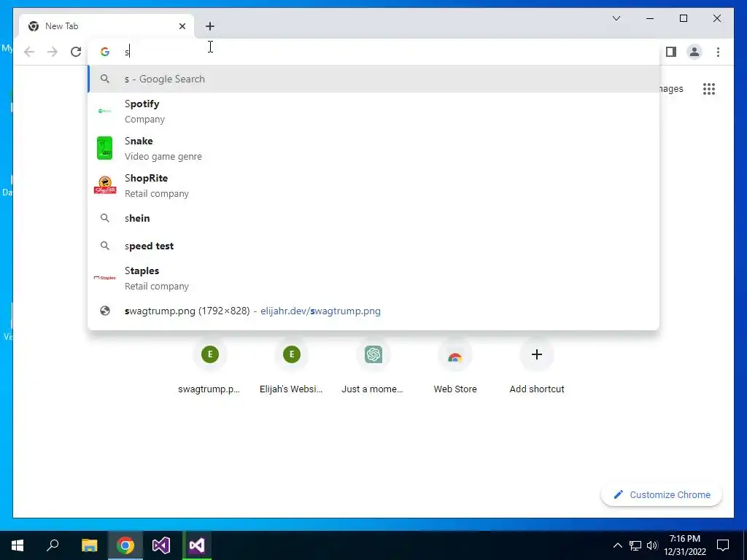Viewport: 747px width, 560px height.
Task: Click the network status tray icon
Action: click(x=635, y=545)
